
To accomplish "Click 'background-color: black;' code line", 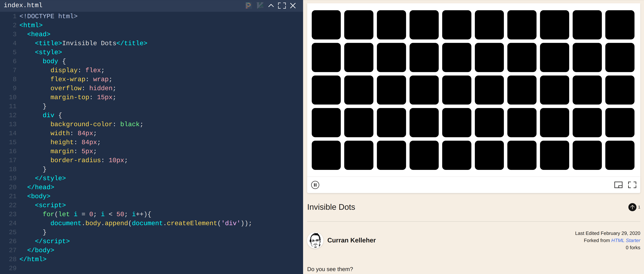I will (96, 124).
